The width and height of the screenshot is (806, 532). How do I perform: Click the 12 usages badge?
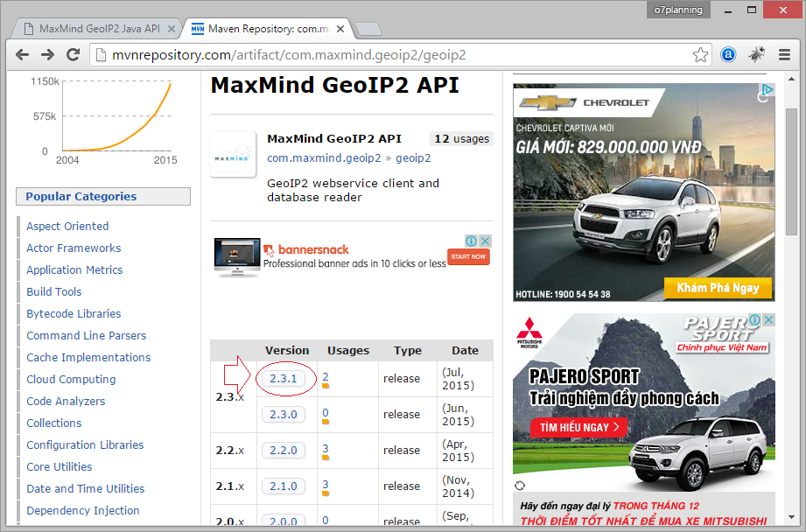coord(461,139)
